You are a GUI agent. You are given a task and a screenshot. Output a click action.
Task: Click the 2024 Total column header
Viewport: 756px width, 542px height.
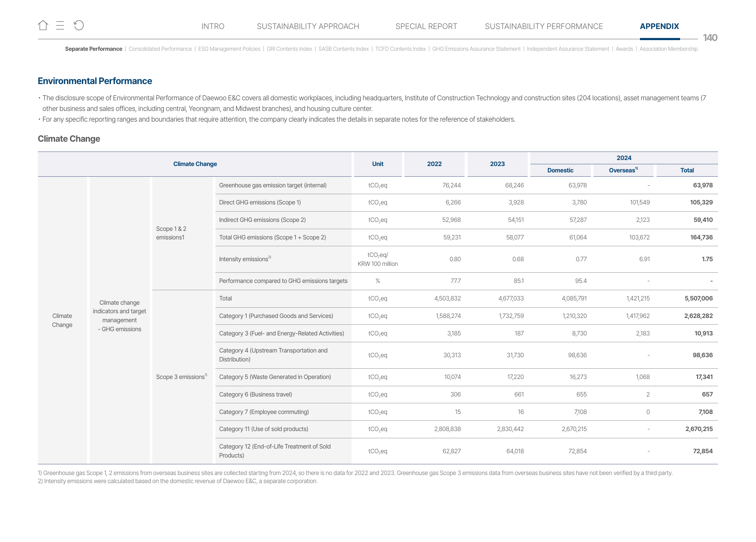coord(687,170)
